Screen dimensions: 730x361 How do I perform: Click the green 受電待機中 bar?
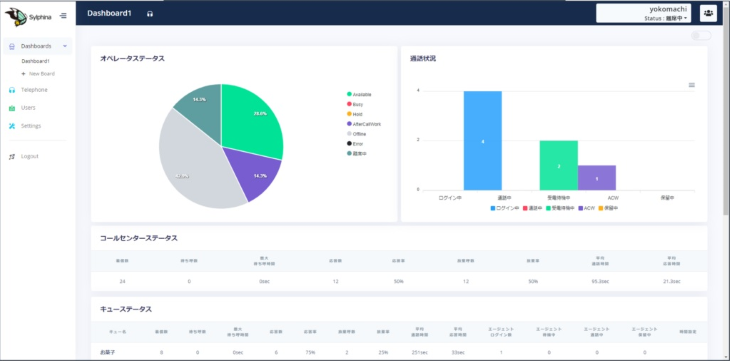[x=559, y=165]
